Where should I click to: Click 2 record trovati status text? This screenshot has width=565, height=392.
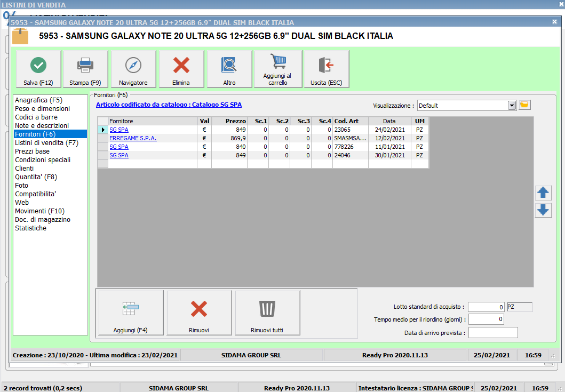43,388
